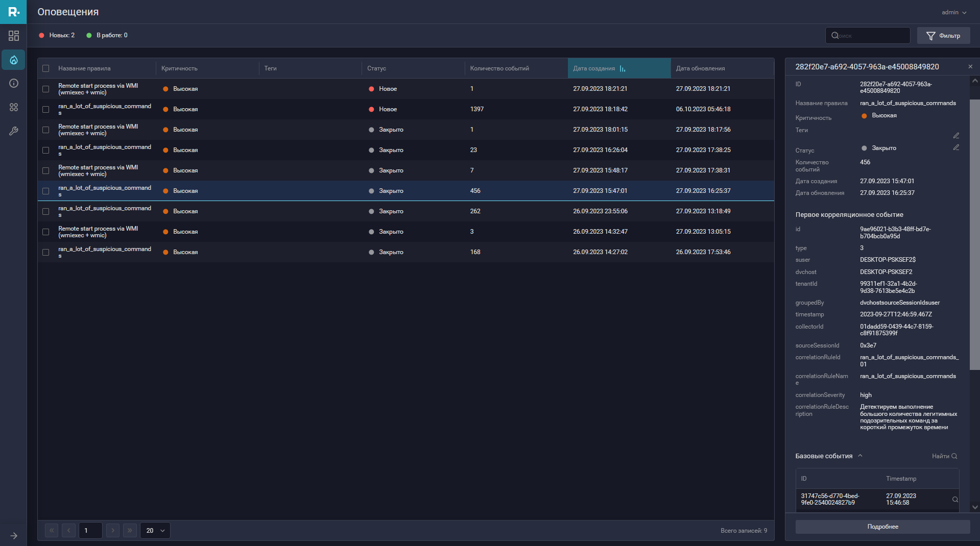The height and width of the screenshot is (546, 980).
Task: Click Найти search in Базовые события
Action: click(x=944, y=456)
